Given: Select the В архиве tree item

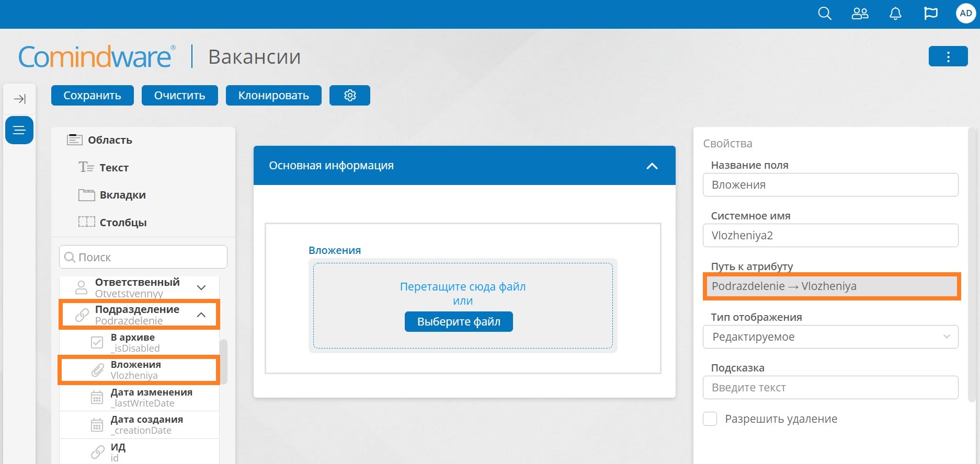Looking at the screenshot, I should 139,342.
